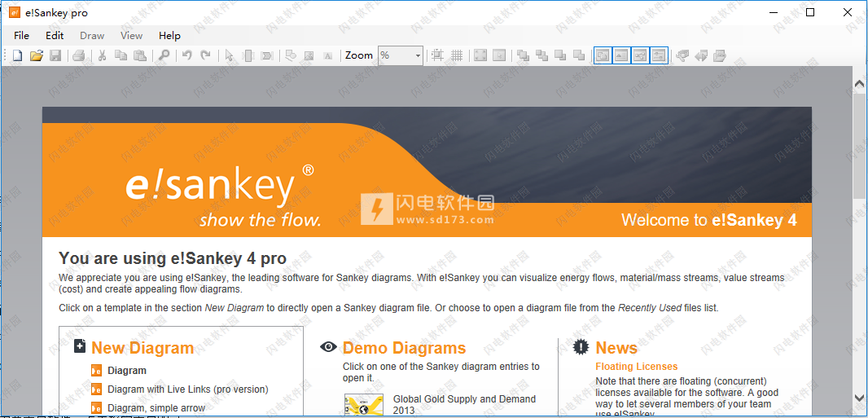Viewport: 868px width, 418px height.
Task: Toggle the first highlighted panel window button
Action: point(603,55)
